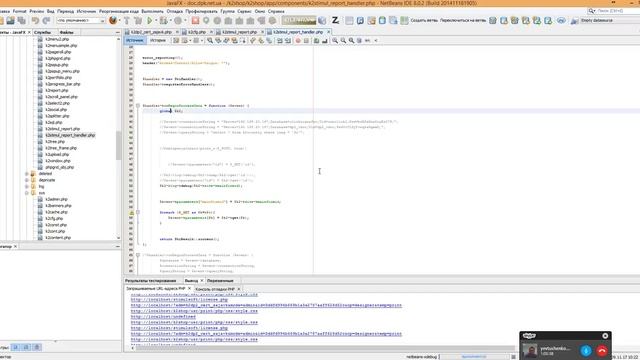Switch to the k2cfg.php editor tab
Image resolution: width=640 pixels, height=360 pixels.
point(197,32)
